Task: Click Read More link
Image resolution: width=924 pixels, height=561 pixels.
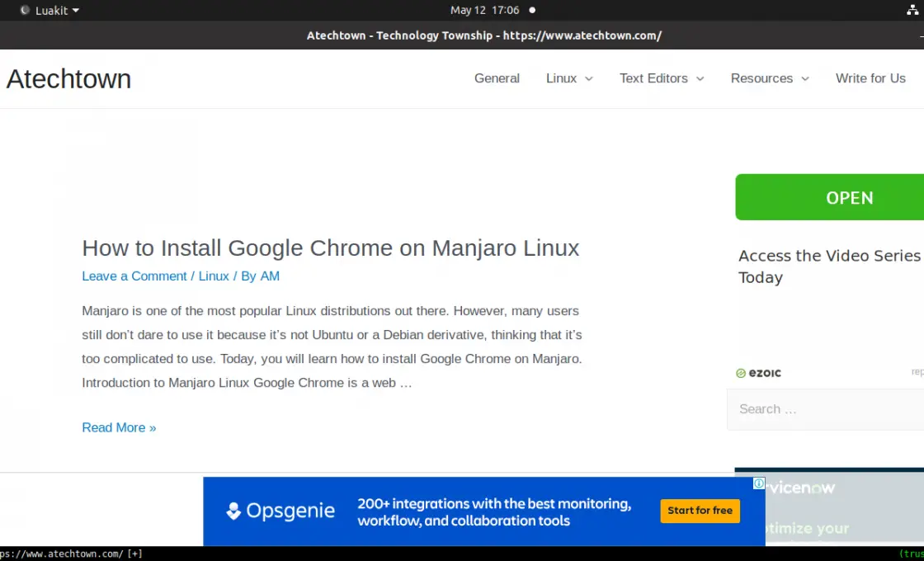Action: point(119,428)
